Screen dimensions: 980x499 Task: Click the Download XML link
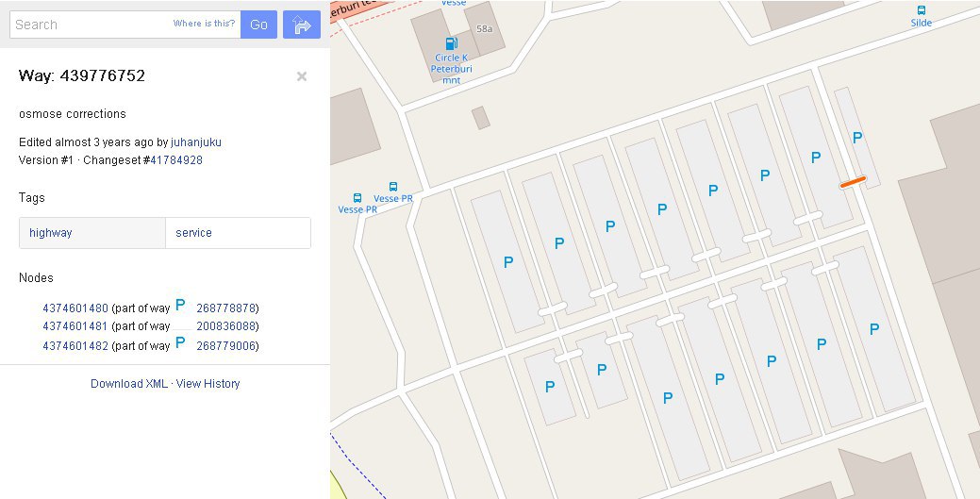pos(129,383)
